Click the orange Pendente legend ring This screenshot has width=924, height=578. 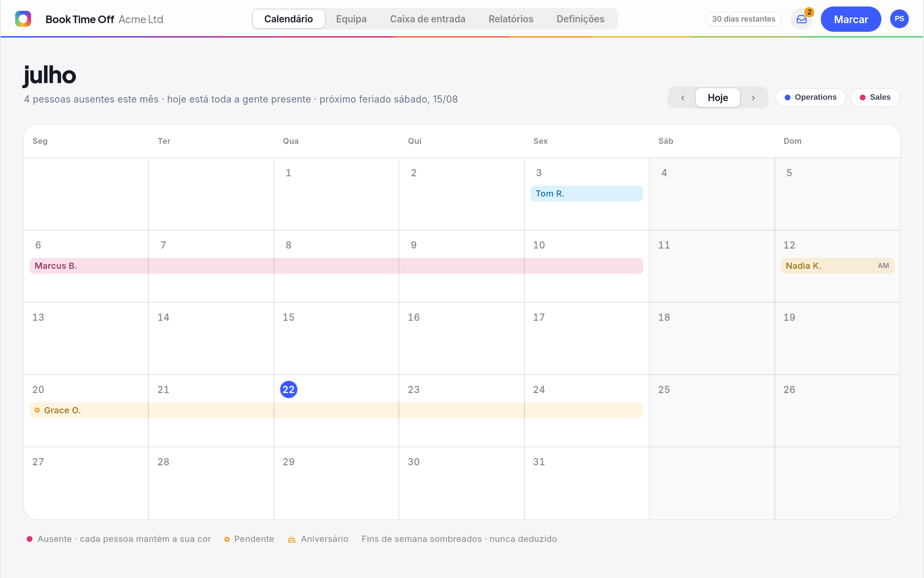227,539
